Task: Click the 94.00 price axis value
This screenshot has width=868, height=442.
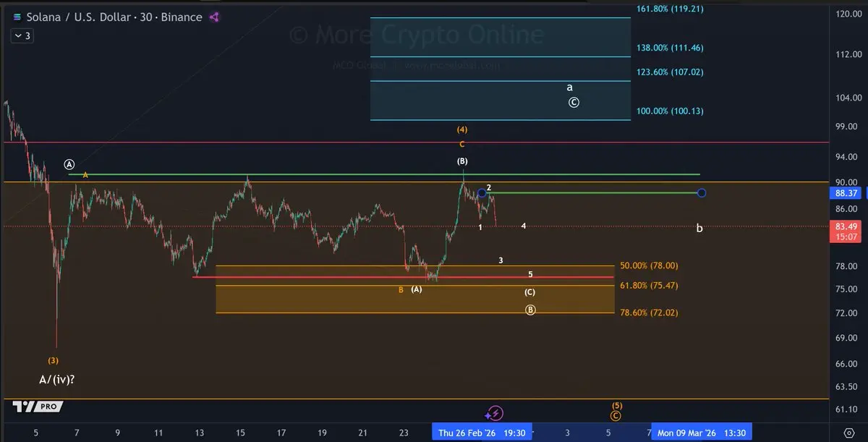Action: click(x=846, y=157)
